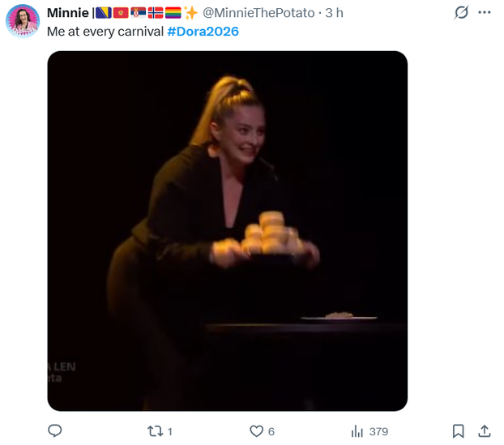Open the #Dora2026 hashtag link
504x445 pixels.
tap(203, 31)
